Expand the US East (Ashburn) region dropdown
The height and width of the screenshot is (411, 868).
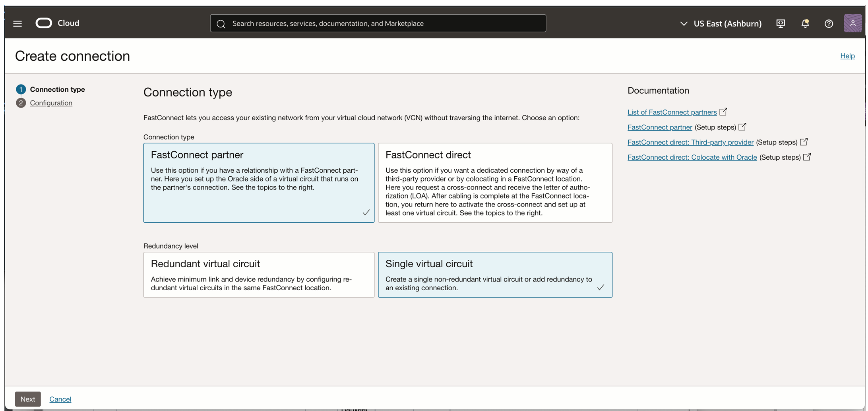point(720,23)
